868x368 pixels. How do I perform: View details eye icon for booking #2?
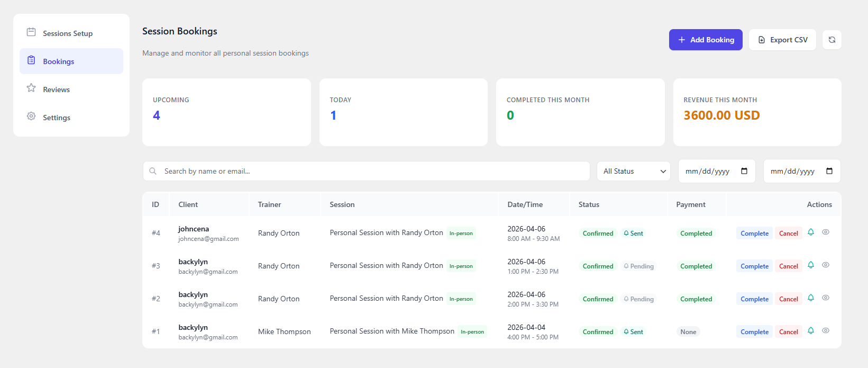click(x=825, y=298)
